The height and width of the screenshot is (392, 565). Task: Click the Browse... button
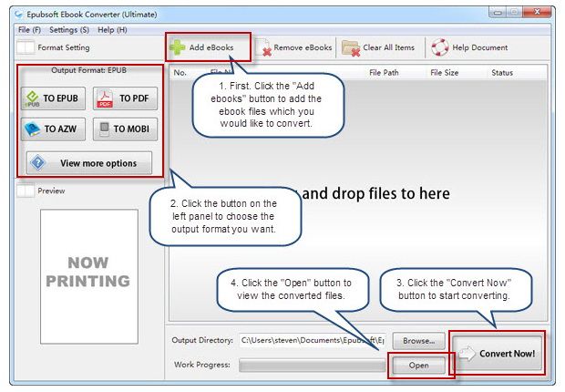(418, 341)
